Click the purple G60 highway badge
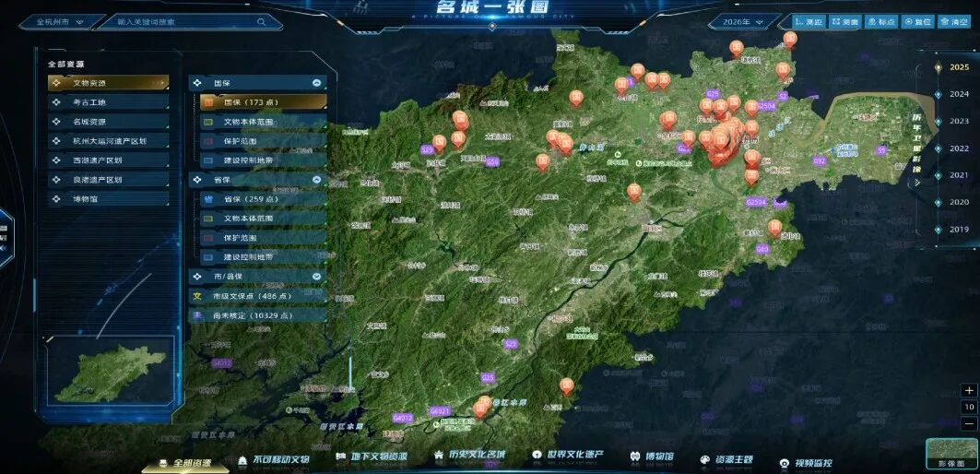 (x=762, y=248)
